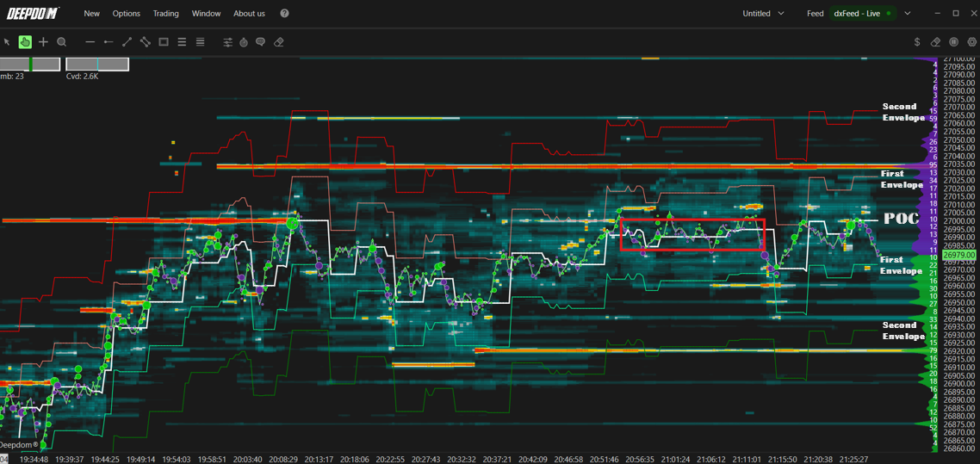Open the Window menu
Viewport: 980px width, 464px height.
coord(207,13)
